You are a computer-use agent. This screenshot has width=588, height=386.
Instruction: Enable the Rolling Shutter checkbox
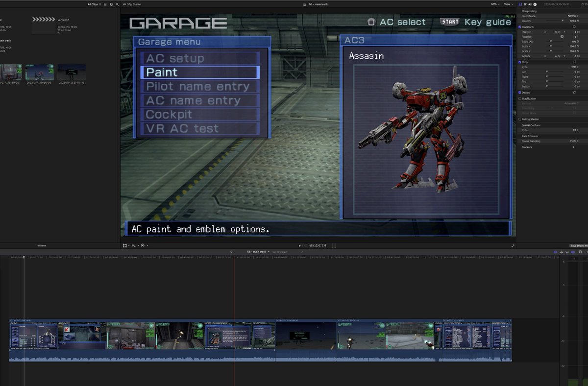(x=520, y=119)
